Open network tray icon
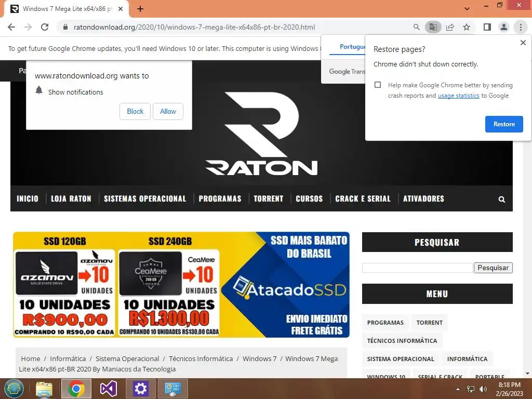 pos(471,389)
